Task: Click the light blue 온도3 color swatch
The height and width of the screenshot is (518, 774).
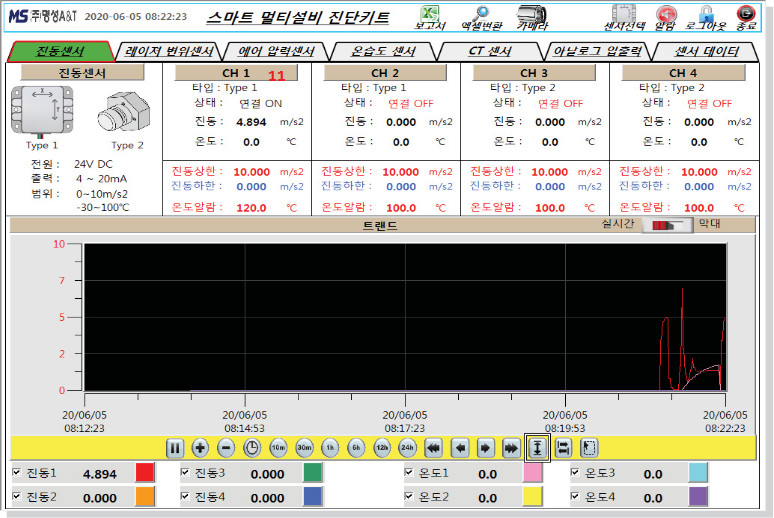Action: pos(698,473)
